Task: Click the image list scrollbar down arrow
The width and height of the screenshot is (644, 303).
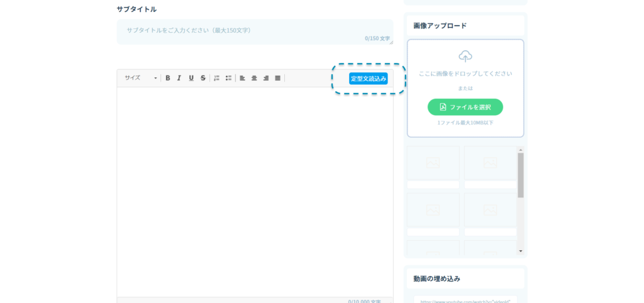Action: 520,251
